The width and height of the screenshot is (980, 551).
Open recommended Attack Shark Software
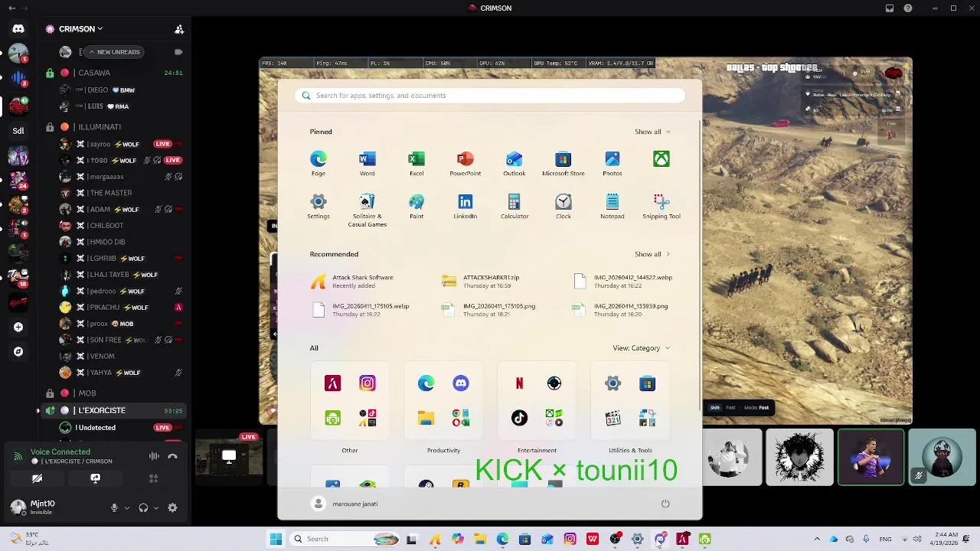tap(353, 282)
